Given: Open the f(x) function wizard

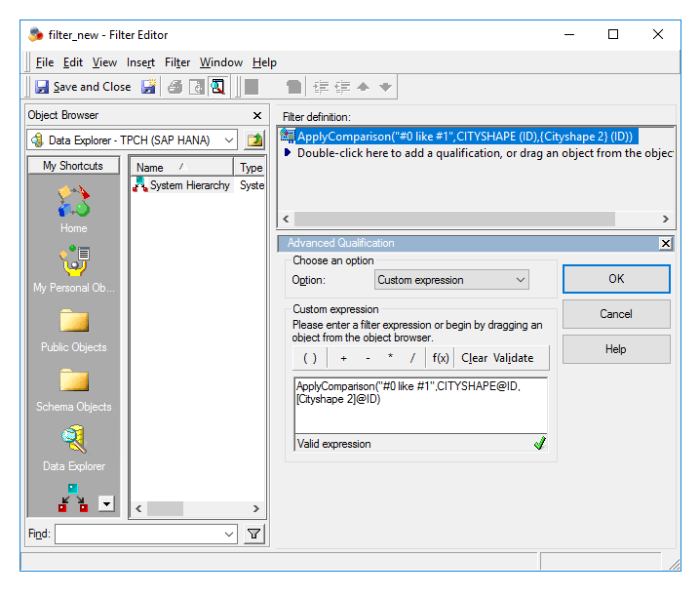Looking at the screenshot, I should pos(440,358).
